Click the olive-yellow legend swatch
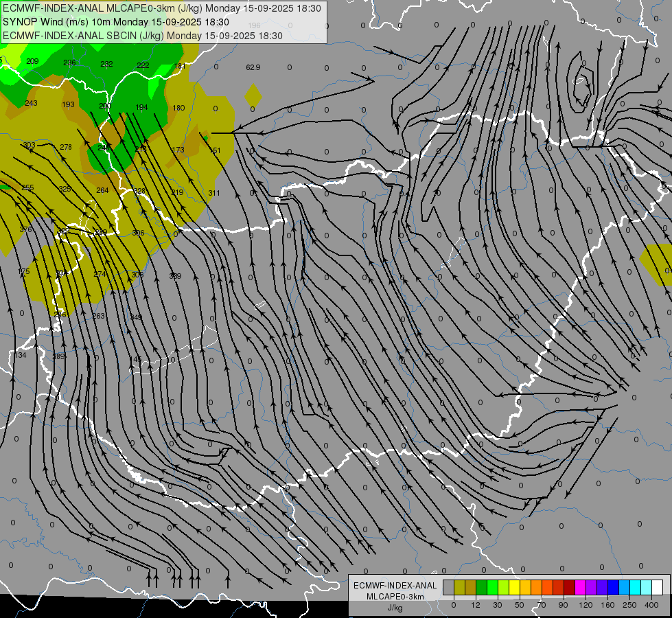The image size is (672, 618). pyautogui.click(x=459, y=587)
